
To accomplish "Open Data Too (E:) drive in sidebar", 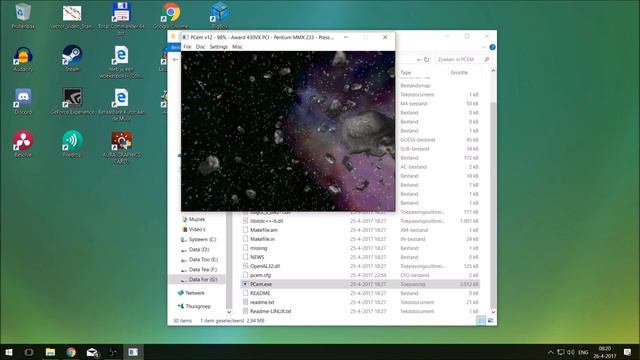I will [x=203, y=260].
